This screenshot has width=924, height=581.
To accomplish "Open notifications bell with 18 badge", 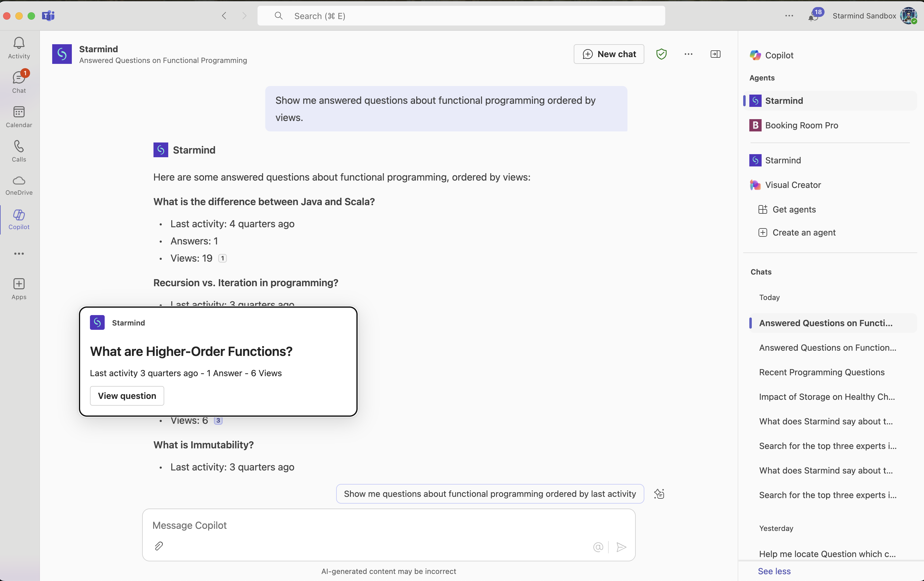I will (813, 16).
